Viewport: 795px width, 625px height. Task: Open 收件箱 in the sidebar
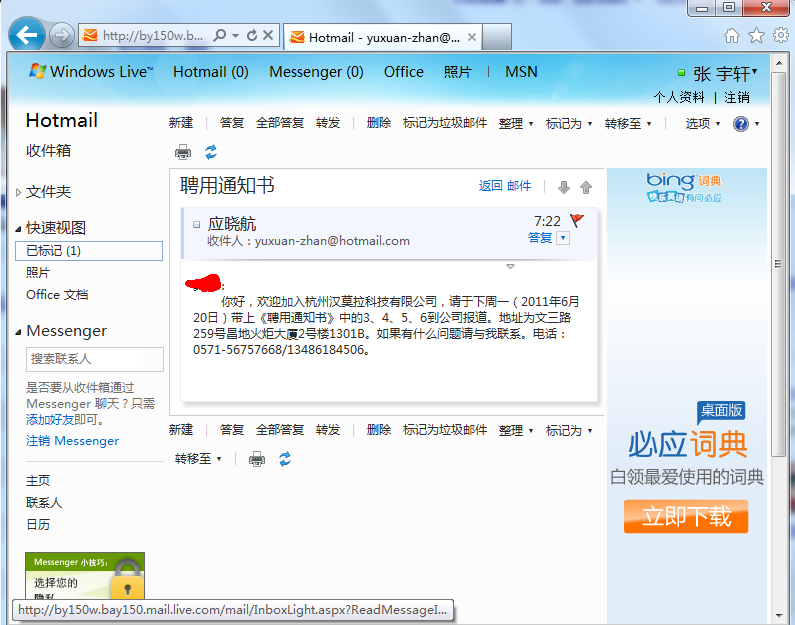(x=48, y=151)
